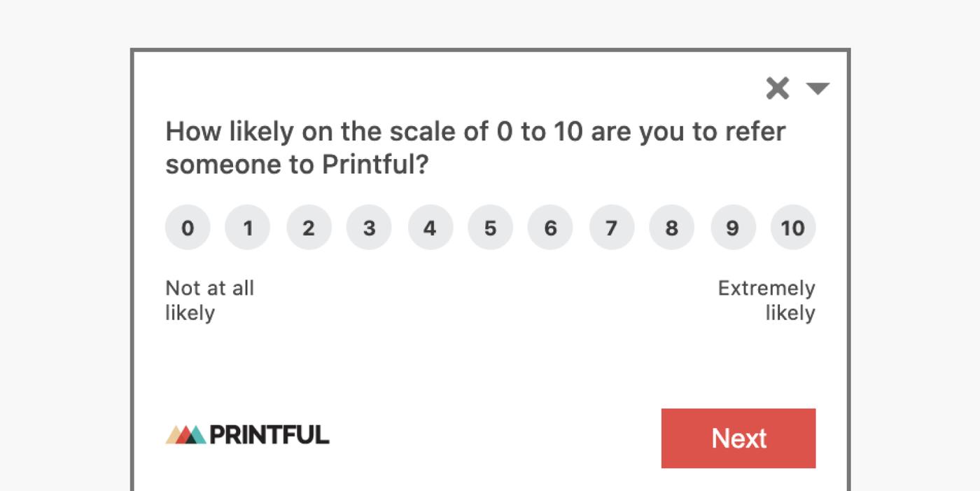The image size is (980, 491).
Task: Click the Next button to submit
Action: tap(738, 438)
